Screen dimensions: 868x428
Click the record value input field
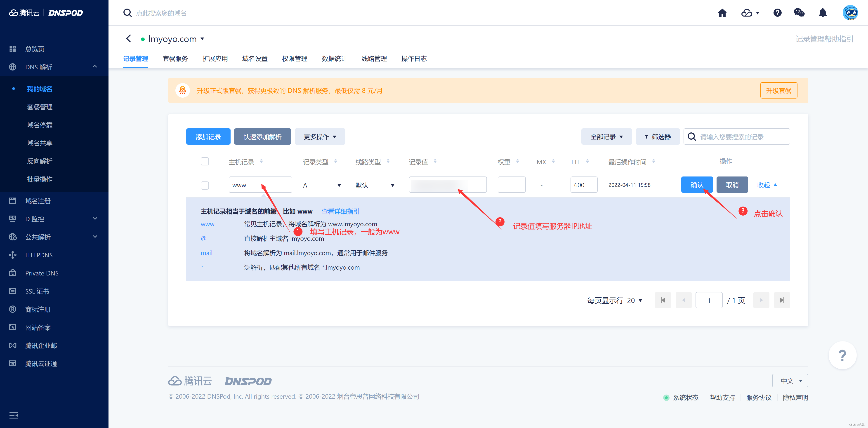click(447, 185)
